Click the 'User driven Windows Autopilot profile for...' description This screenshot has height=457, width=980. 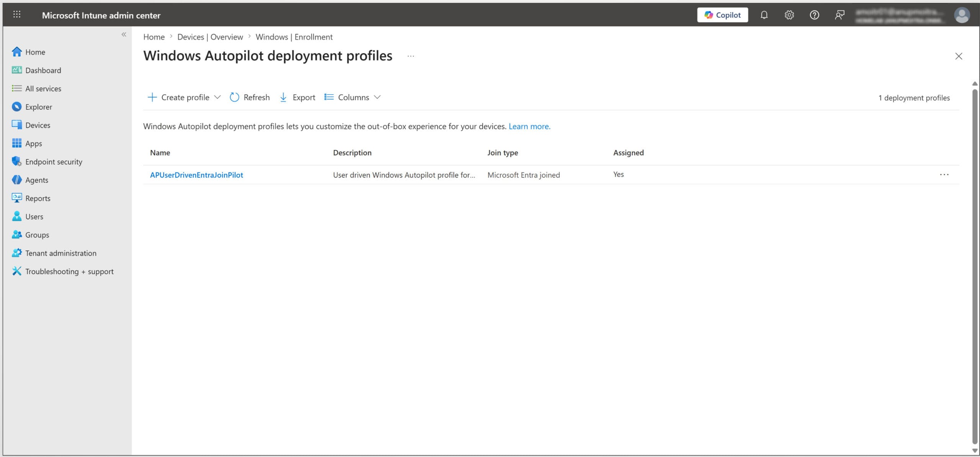404,175
